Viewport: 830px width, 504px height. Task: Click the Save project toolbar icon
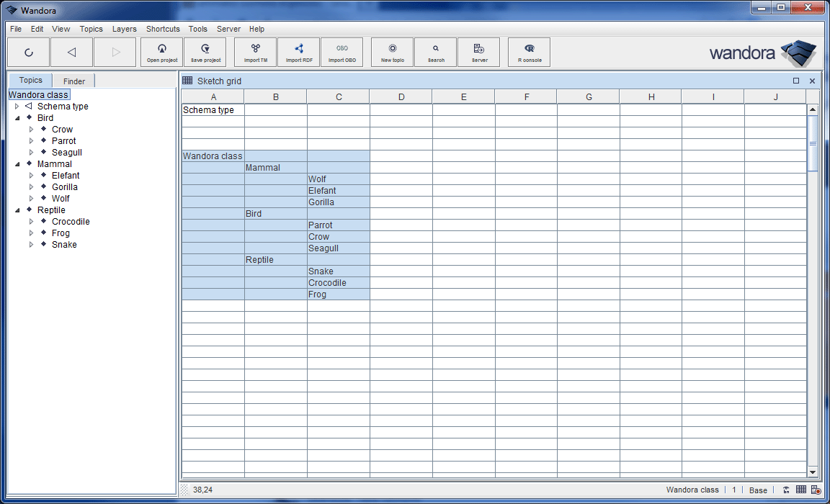tap(205, 52)
